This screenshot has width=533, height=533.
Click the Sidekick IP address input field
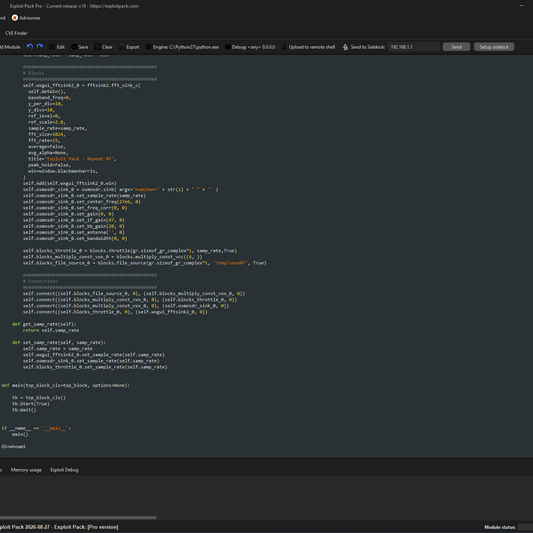(x=413, y=47)
